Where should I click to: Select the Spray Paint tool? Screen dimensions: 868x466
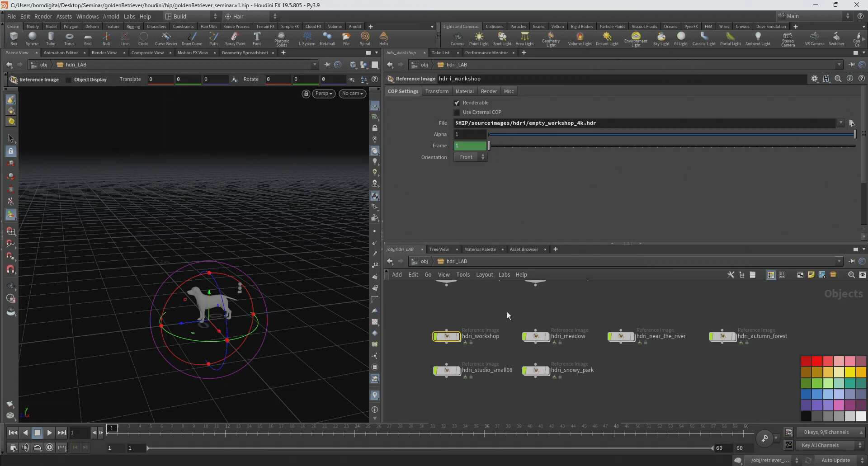pyautogui.click(x=235, y=38)
